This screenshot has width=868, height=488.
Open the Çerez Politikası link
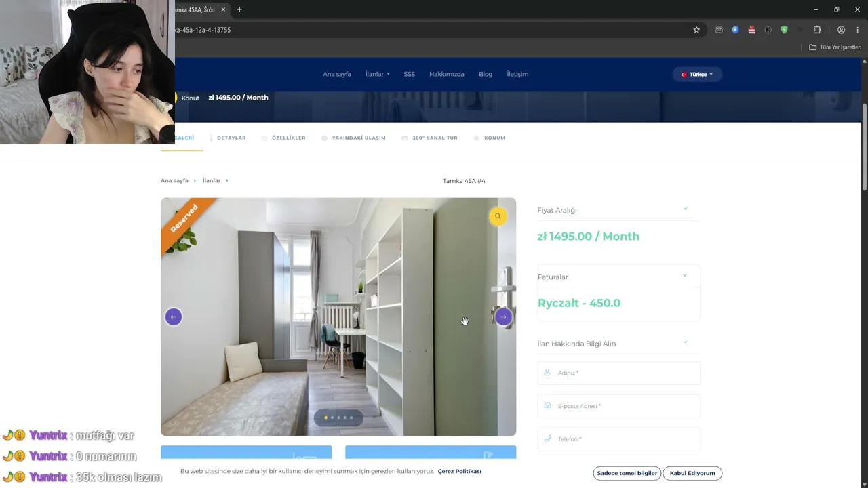click(460, 472)
